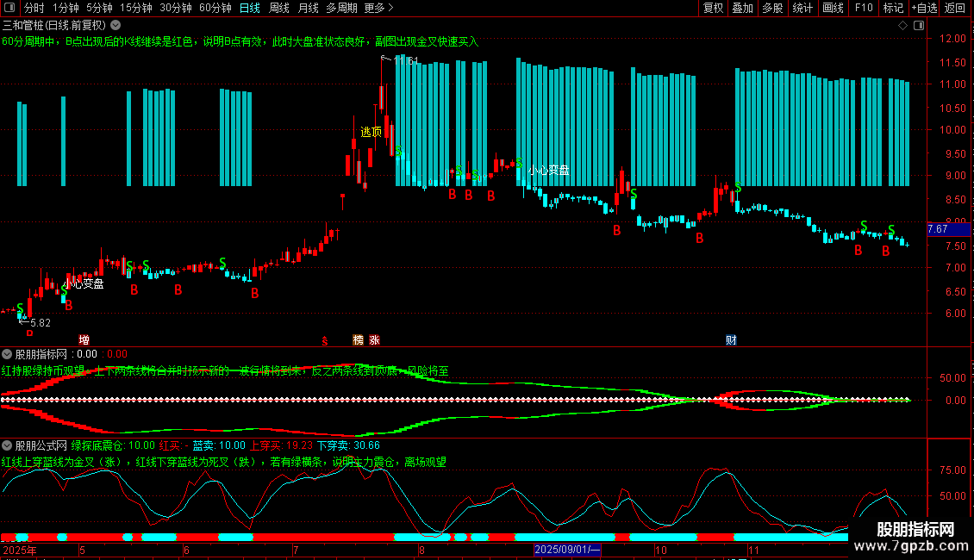Click the 小心变盘 label near 9.00 price

click(x=548, y=170)
